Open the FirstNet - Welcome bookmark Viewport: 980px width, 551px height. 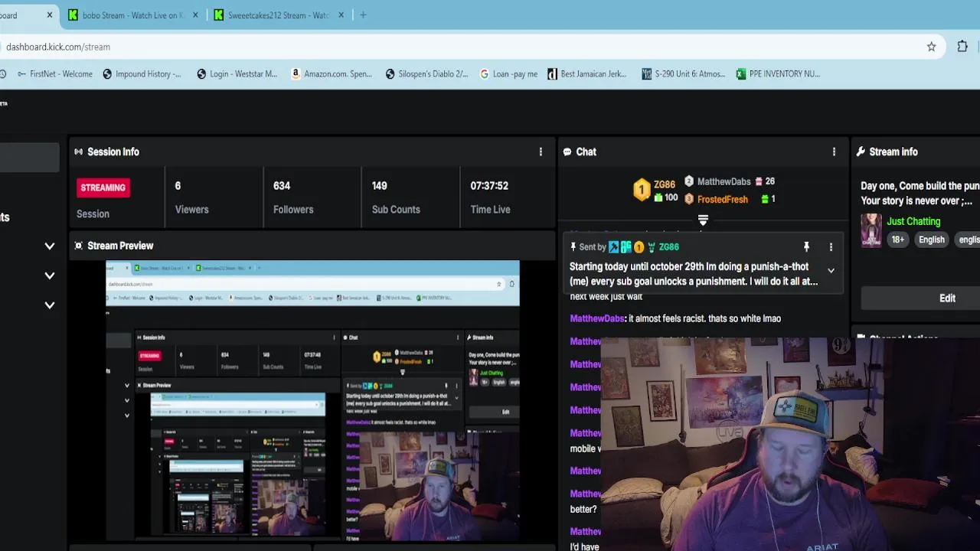[x=54, y=74]
